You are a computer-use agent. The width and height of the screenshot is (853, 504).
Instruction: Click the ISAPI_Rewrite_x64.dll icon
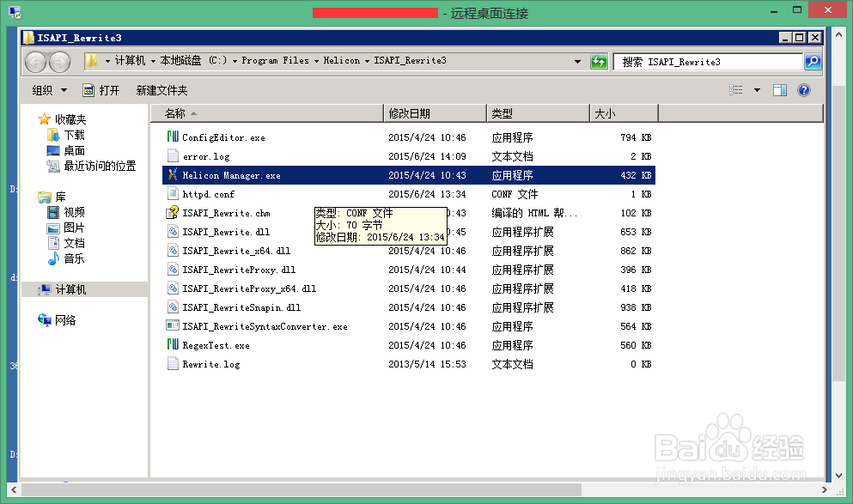173,251
